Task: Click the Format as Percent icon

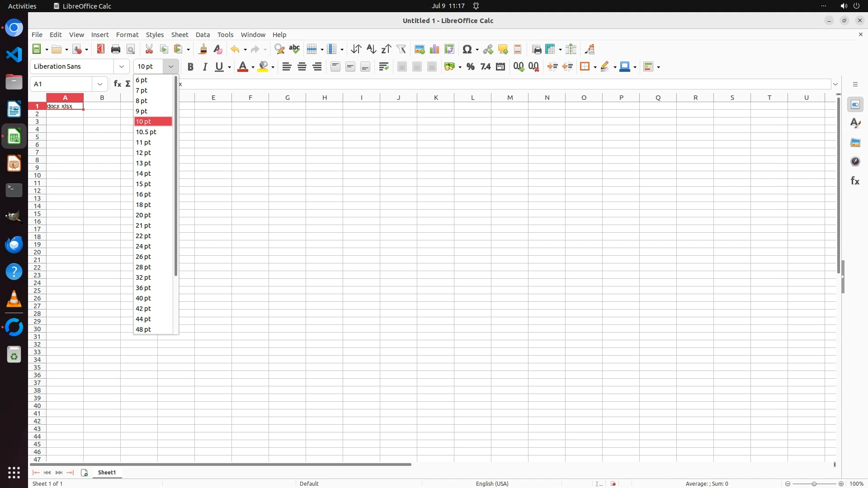Action: coord(471,67)
